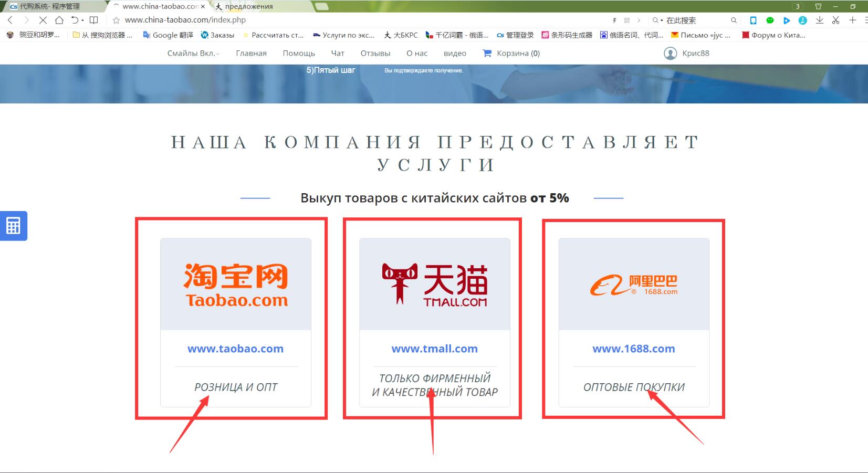
Task: Click the address bar URL field
Action: [x=362, y=20]
